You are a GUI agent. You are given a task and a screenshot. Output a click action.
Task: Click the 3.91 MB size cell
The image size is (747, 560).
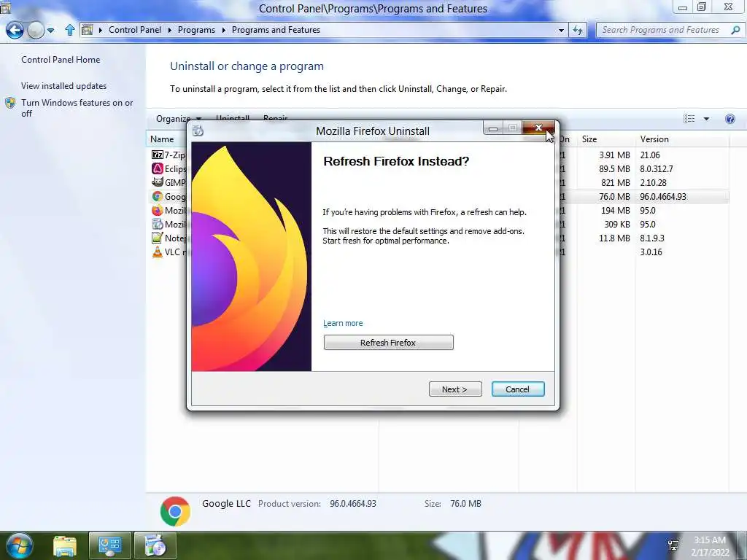coord(614,155)
